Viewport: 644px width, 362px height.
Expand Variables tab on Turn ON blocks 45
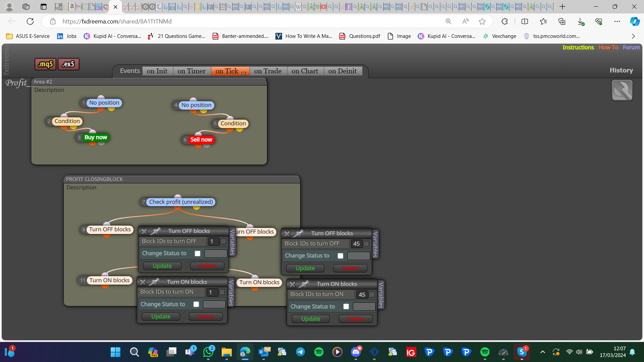381,295
